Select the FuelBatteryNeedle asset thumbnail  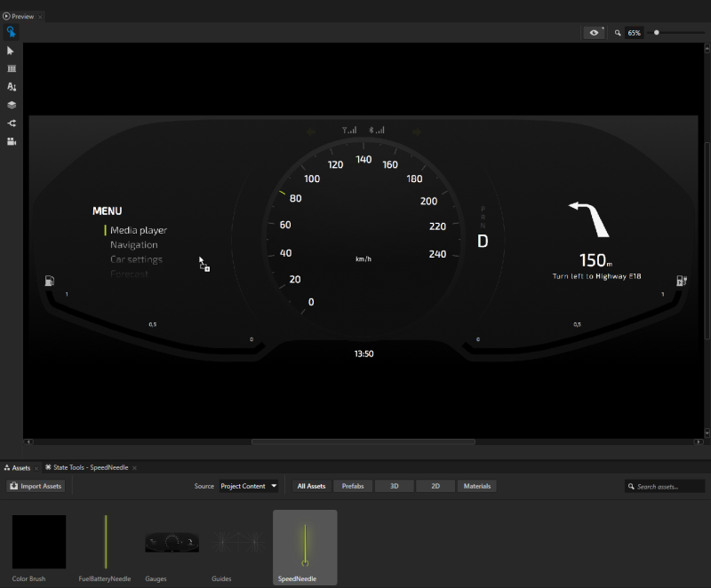[x=105, y=542]
